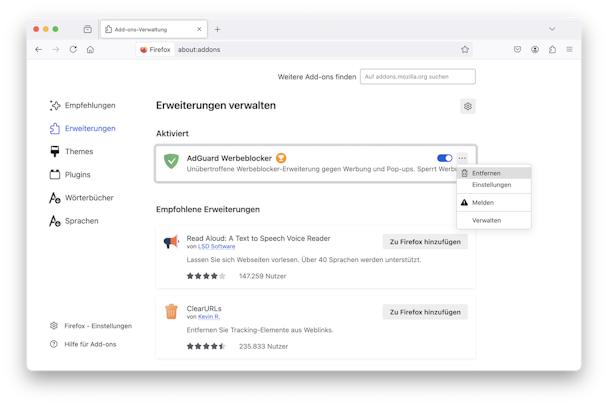608x406 pixels.
Task: Click Read Aloud extension title
Action: [258, 238]
